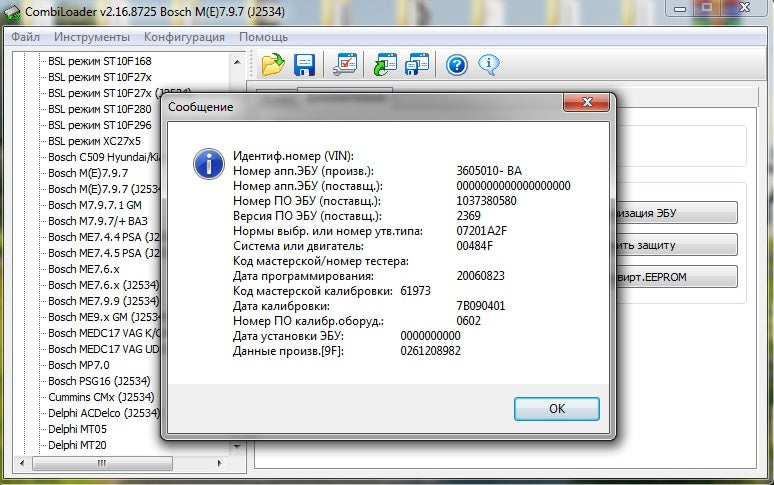The width and height of the screenshot is (774, 485).
Task: Select Bosch MP7.0
Action: (79, 366)
